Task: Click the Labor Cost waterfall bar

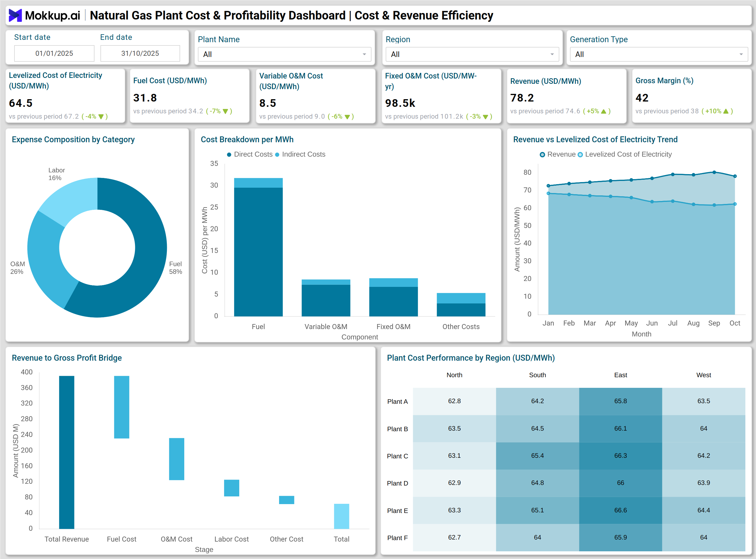Action: (x=232, y=488)
